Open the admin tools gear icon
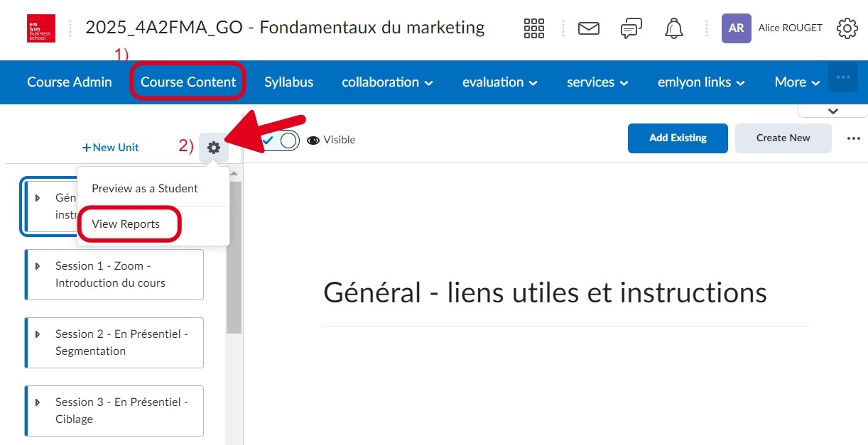868x445 pixels. click(847, 28)
